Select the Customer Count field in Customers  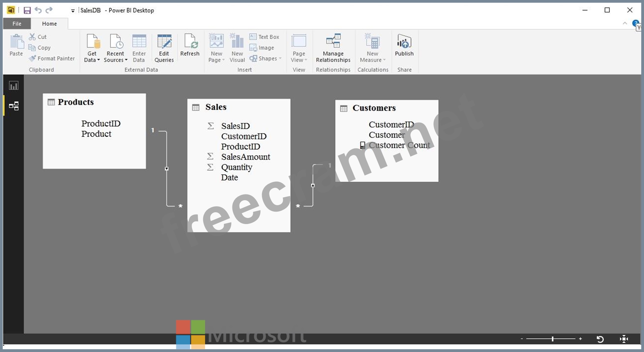[x=399, y=145]
